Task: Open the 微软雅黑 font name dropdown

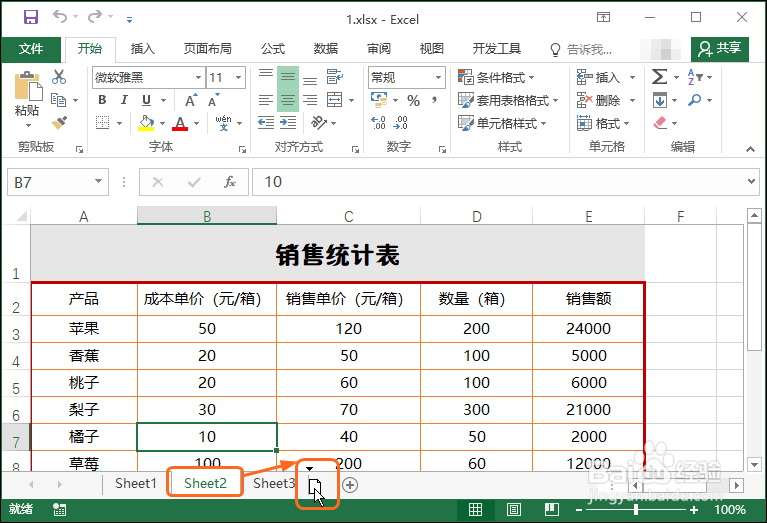Action: 198,77
